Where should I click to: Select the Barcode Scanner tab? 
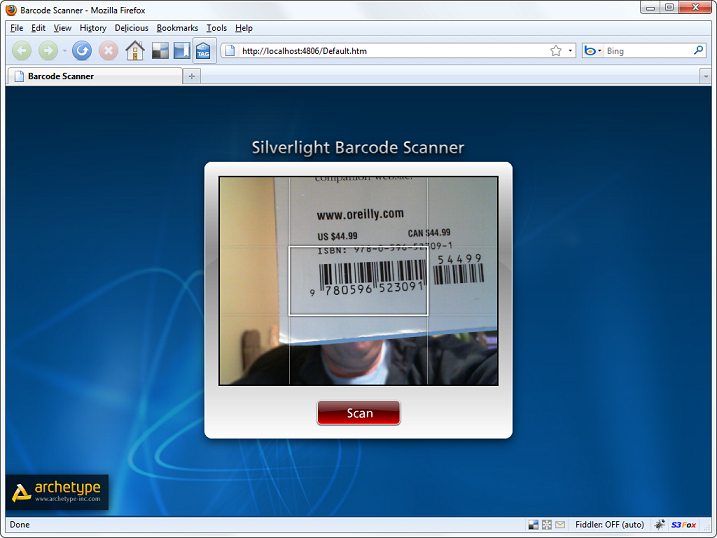pos(94,76)
